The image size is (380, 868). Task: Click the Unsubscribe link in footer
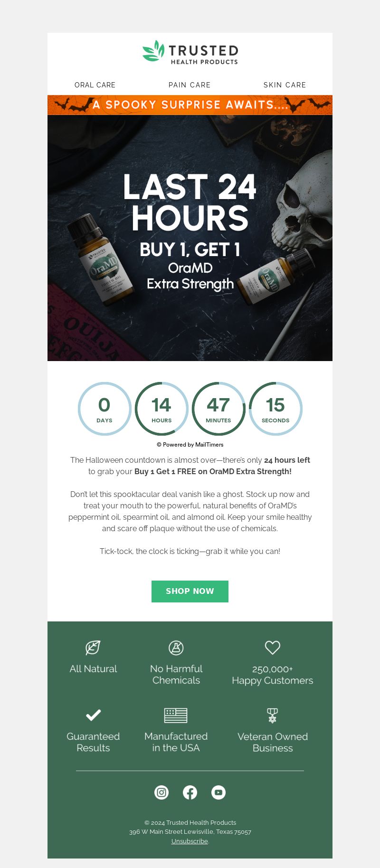click(190, 841)
